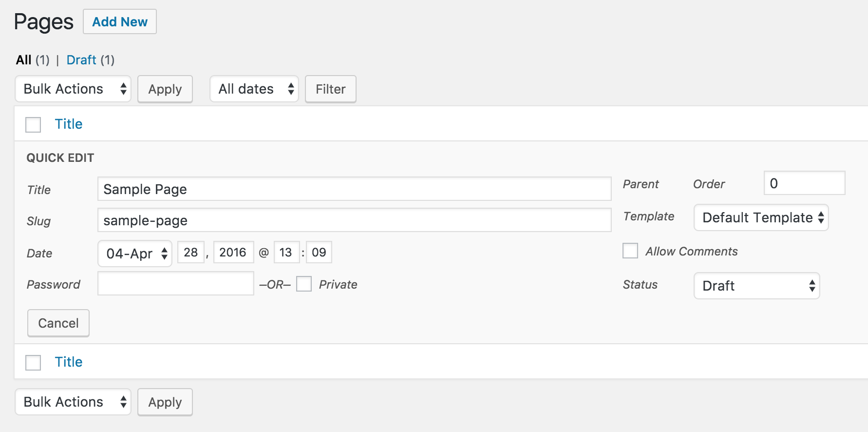868x432 pixels.
Task: Open the month dropdown showing 04-Apr
Action: (135, 253)
